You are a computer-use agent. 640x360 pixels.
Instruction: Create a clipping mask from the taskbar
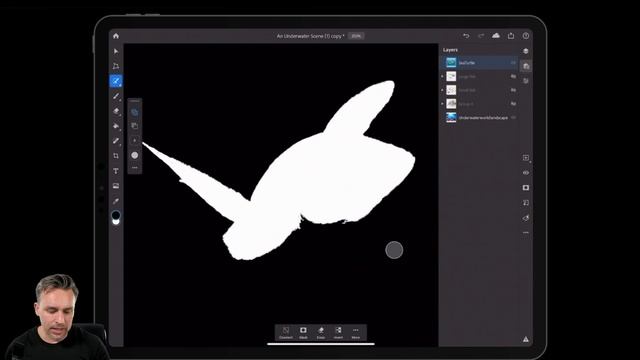pyautogui.click(x=526, y=203)
